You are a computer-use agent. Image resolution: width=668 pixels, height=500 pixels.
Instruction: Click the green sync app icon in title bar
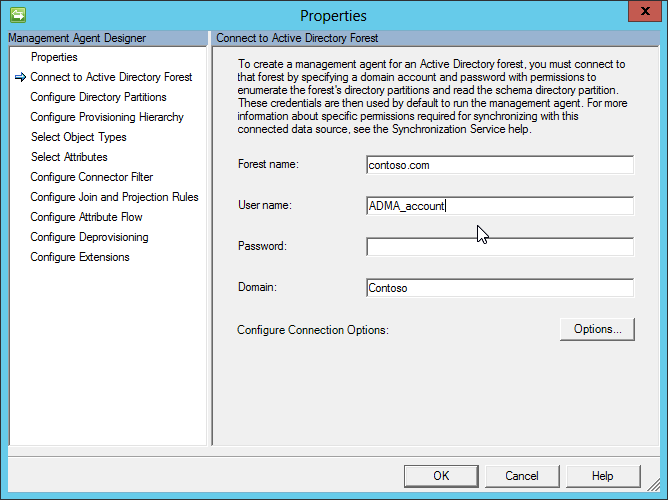click(x=18, y=15)
